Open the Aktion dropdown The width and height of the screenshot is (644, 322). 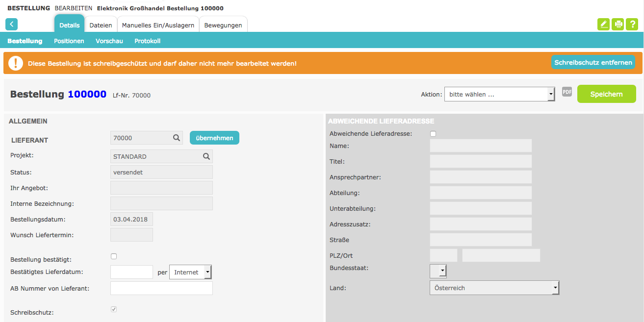[x=499, y=94]
